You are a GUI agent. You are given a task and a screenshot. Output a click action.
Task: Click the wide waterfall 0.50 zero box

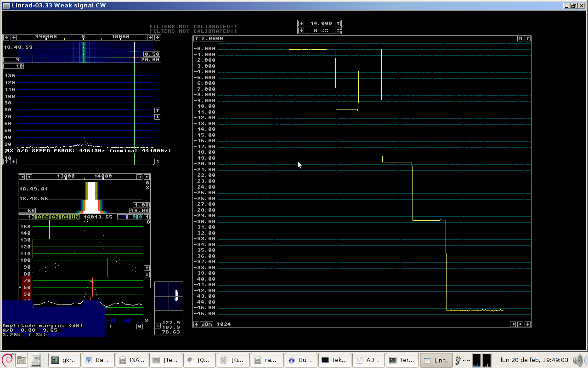coord(152,54)
